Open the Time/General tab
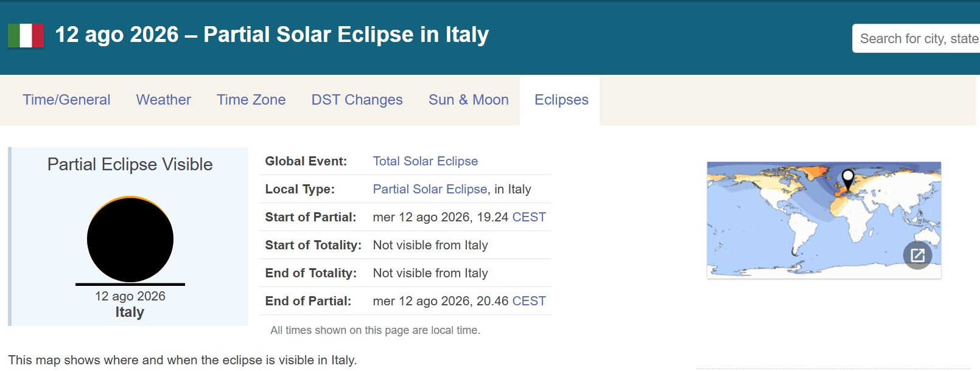 tap(66, 100)
